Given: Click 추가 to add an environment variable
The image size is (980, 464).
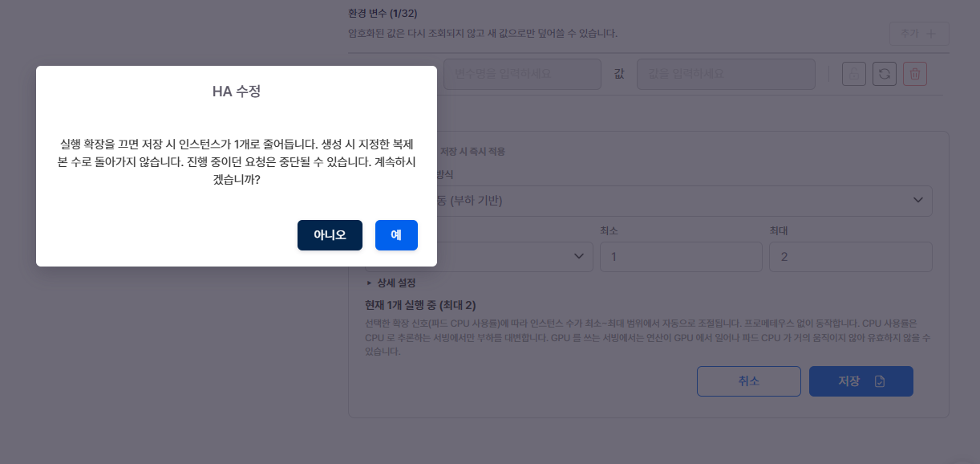Looking at the screenshot, I should point(919,34).
